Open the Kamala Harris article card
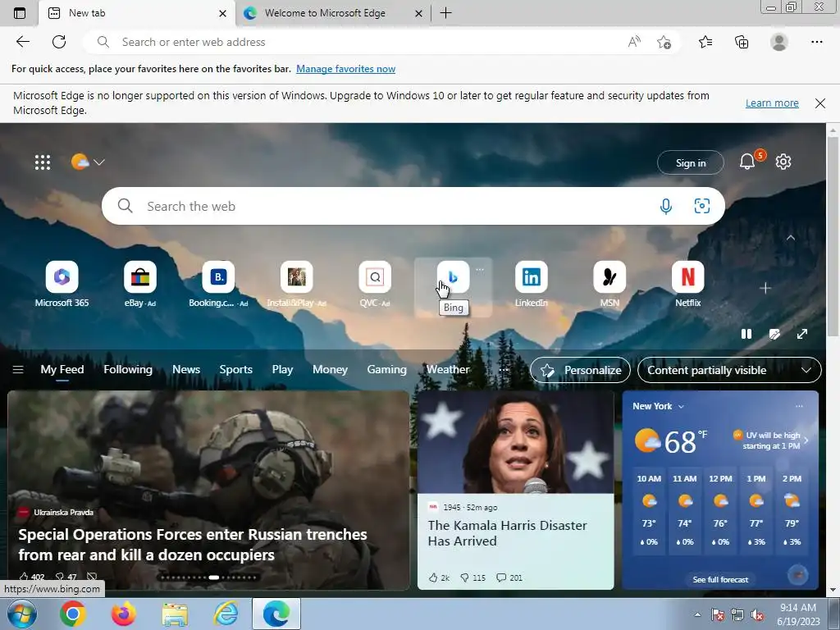This screenshot has width=840, height=630. pyautogui.click(x=515, y=490)
